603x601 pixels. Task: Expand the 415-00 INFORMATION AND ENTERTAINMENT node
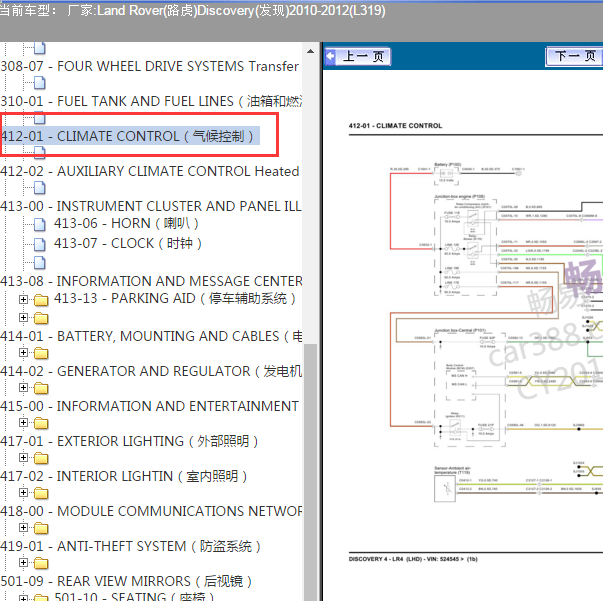click(x=23, y=388)
